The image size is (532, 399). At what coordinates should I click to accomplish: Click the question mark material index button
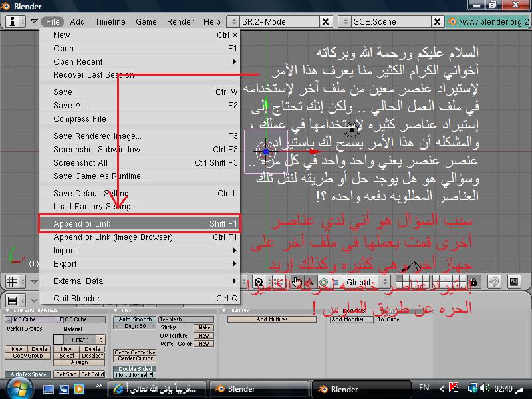pos(101,340)
